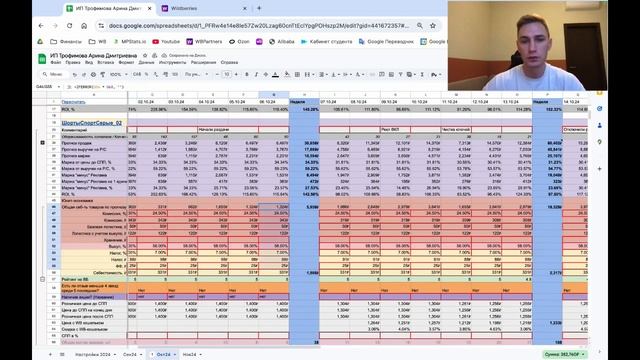Open the Youtube bookmark
Viewport: 640px width, 360px height.
click(x=166, y=42)
